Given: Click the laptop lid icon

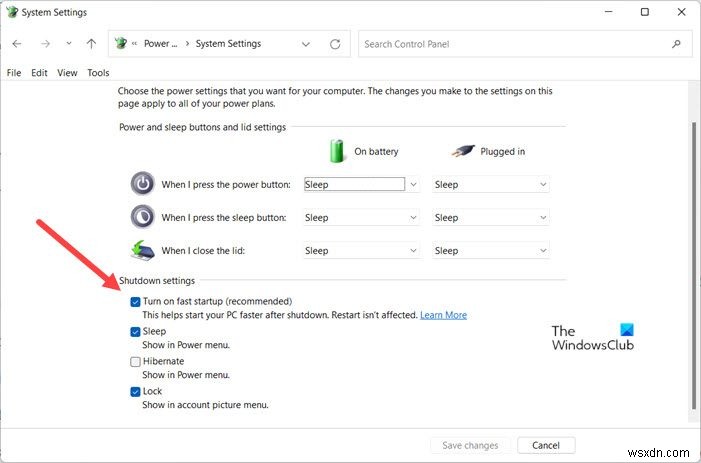Looking at the screenshot, I should click(143, 250).
